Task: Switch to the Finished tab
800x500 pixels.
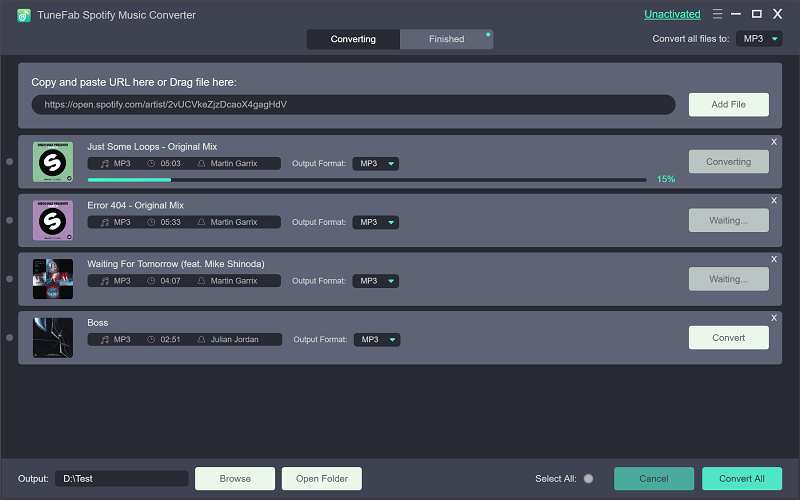Action: click(446, 39)
